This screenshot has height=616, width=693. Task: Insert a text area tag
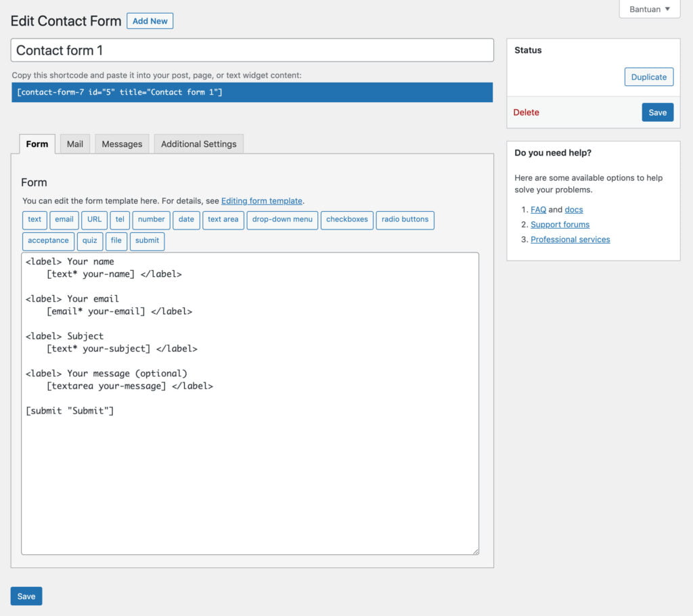point(223,220)
